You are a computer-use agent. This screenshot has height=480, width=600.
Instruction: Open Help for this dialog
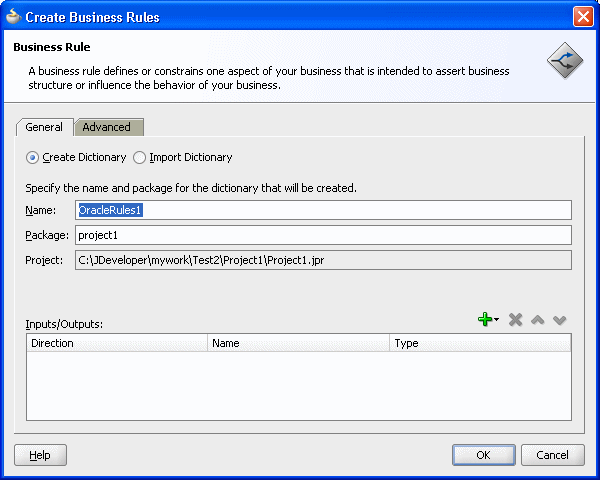(x=40, y=455)
